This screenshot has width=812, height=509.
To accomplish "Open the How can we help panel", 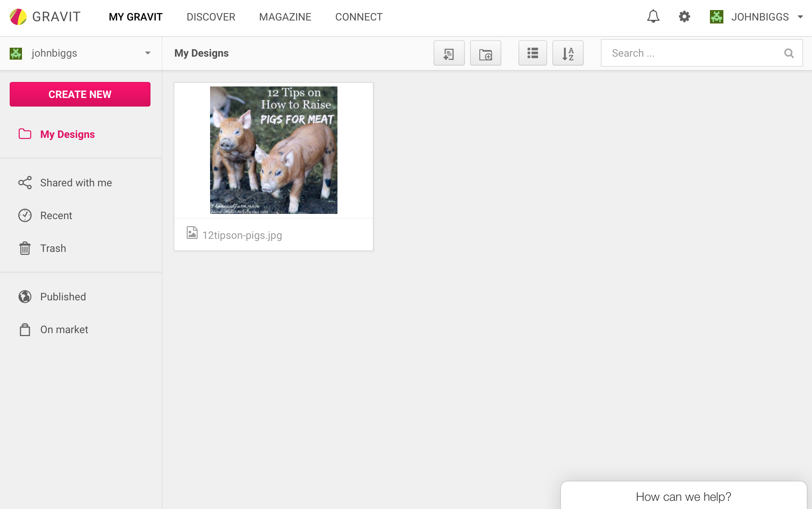I will (x=683, y=496).
